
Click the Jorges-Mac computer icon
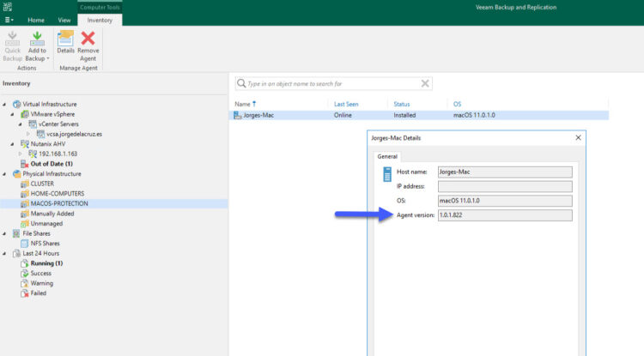237,115
